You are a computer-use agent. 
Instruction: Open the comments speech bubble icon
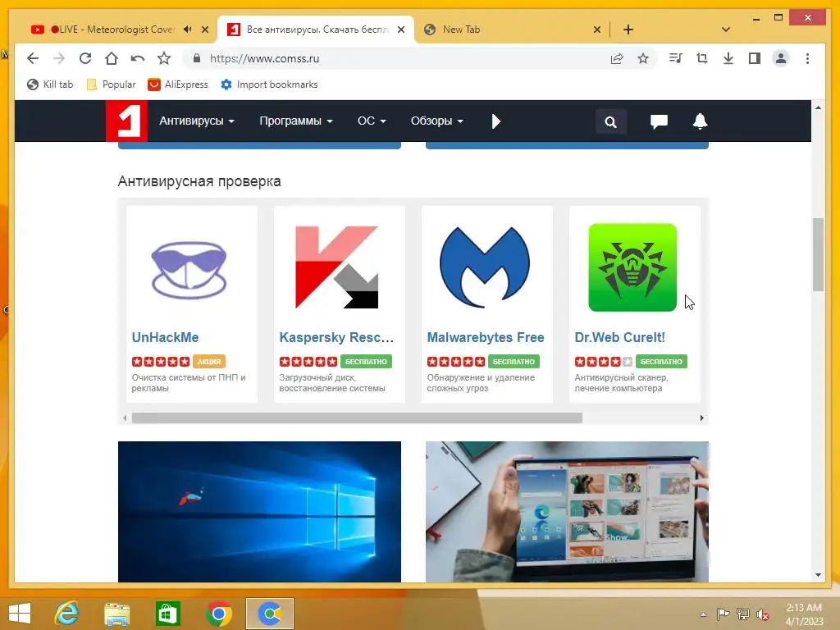coord(659,121)
